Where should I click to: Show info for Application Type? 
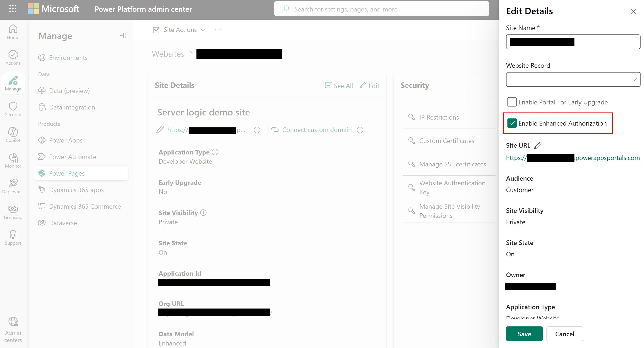coord(215,152)
